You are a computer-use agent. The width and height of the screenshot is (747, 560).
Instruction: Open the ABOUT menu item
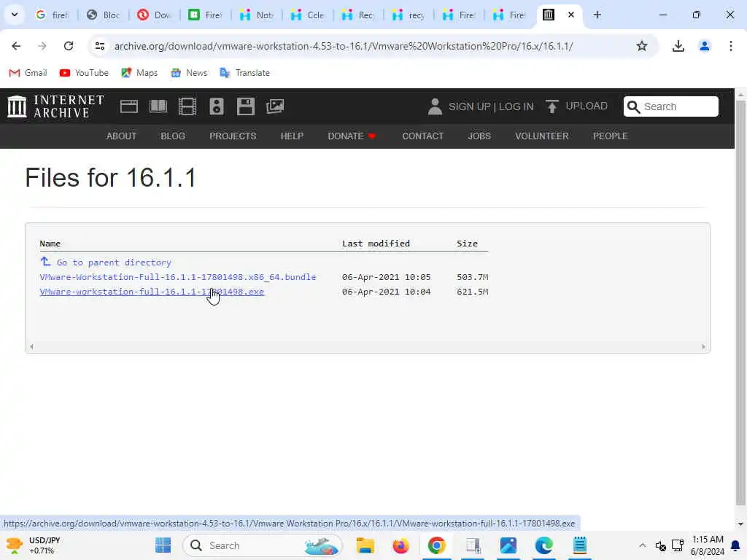pyautogui.click(x=122, y=136)
